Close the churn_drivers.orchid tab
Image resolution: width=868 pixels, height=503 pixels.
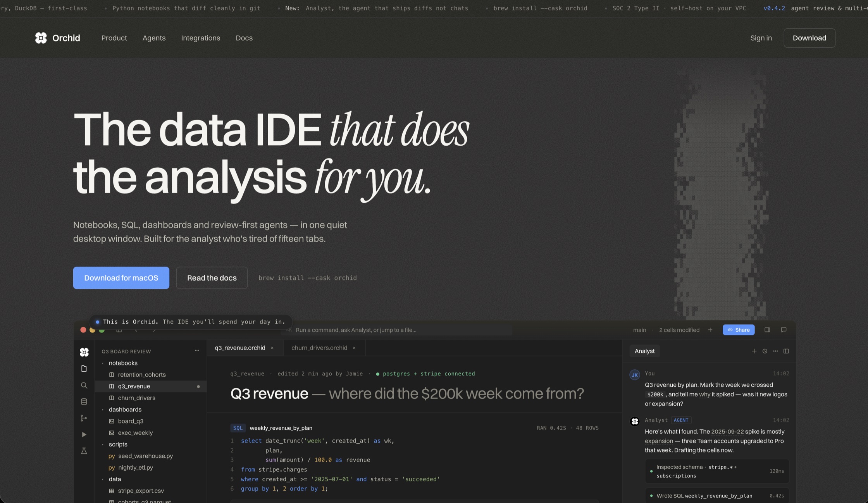tap(354, 348)
